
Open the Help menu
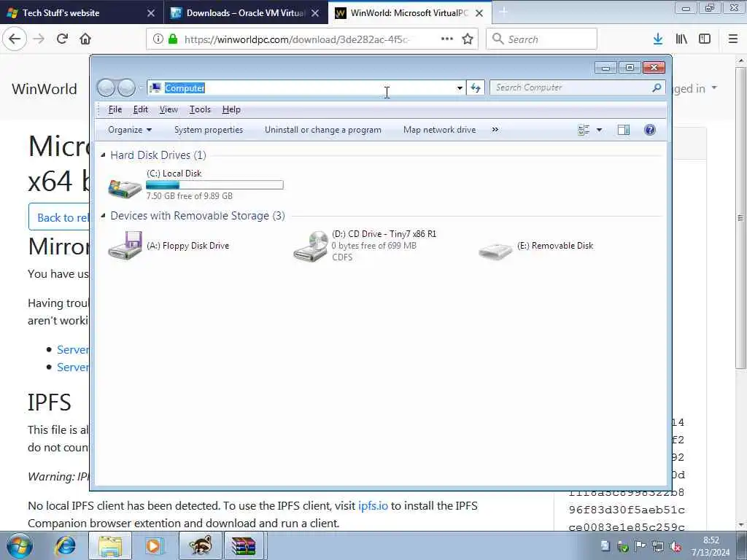coord(231,109)
